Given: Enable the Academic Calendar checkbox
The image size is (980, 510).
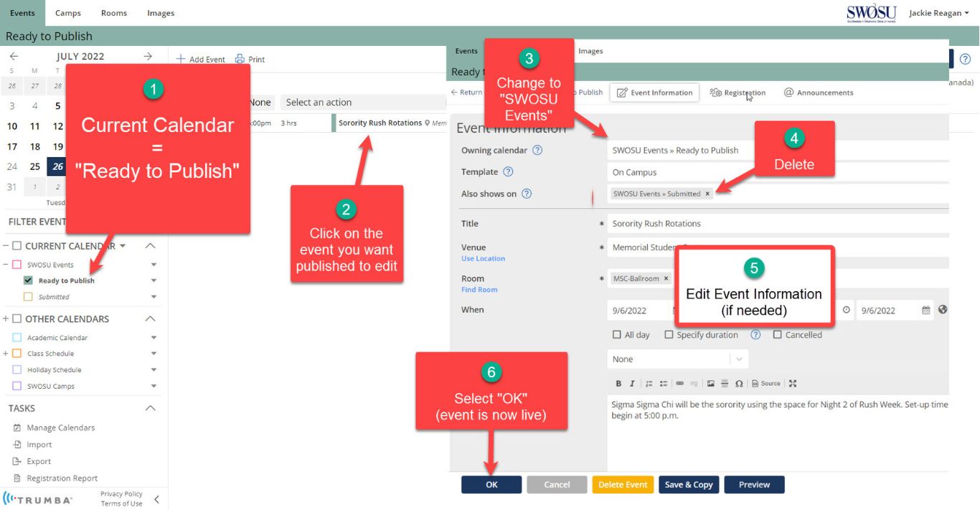Looking at the screenshot, I should tap(17, 338).
